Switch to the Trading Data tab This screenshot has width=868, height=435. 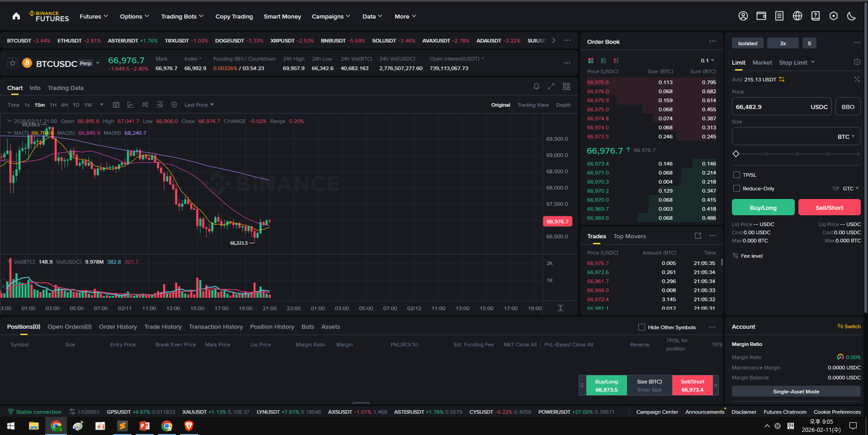[66, 88]
